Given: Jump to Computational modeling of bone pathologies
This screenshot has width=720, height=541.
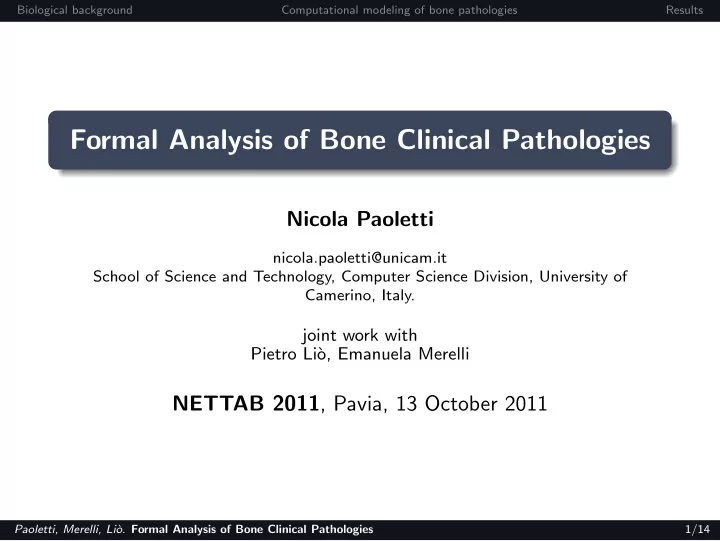Looking at the screenshot, I should pyautogui.click(x=399, y=10).
